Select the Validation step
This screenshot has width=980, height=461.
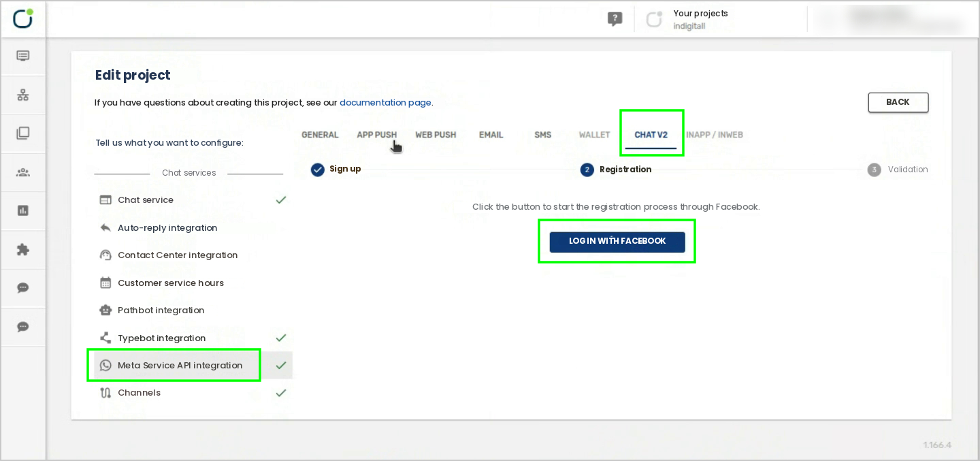[x=898, y=170]
